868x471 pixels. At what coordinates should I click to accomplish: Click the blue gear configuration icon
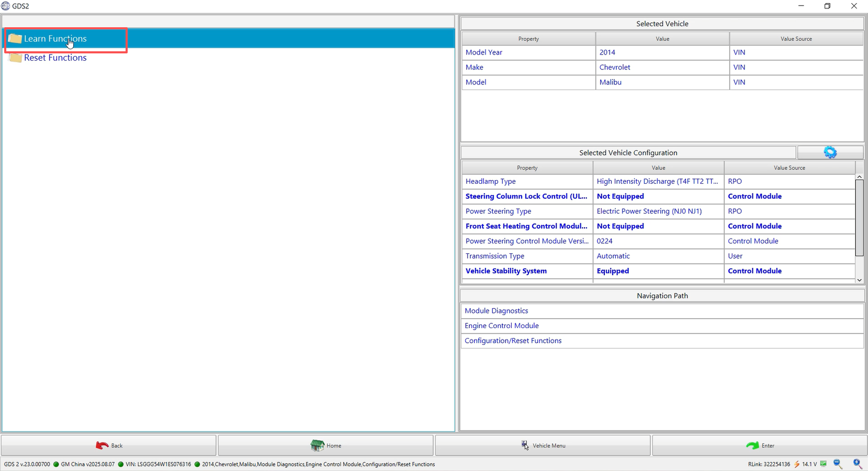click(x=830, y=152)
